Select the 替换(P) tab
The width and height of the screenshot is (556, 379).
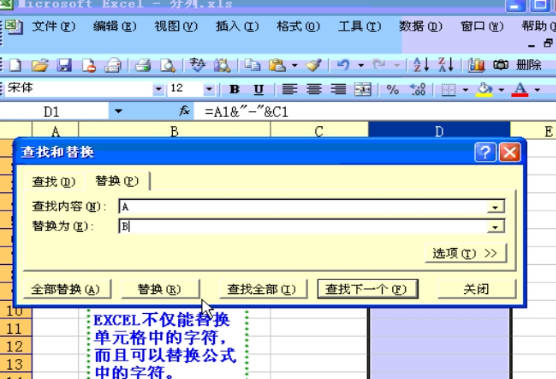tap(117, 181)
